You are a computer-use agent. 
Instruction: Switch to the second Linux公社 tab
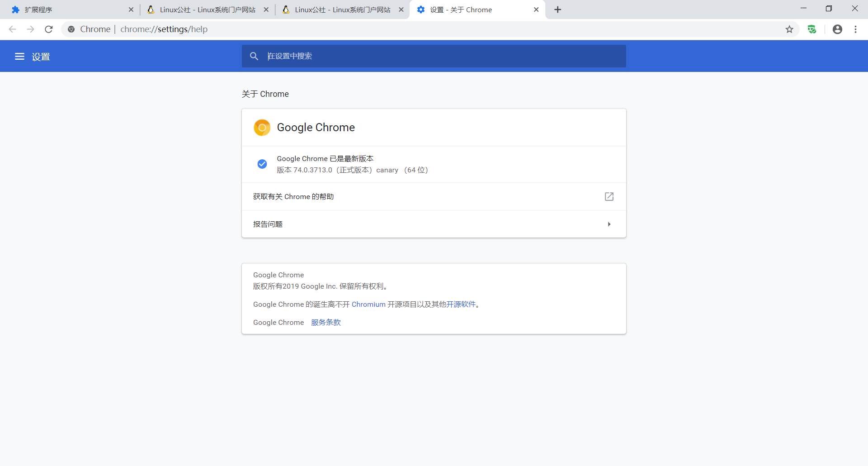coord(342,10)
